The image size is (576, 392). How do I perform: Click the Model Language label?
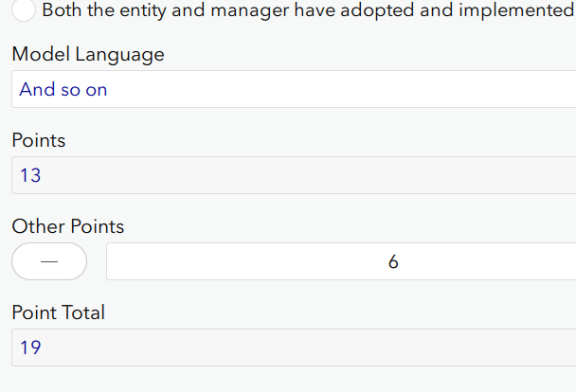pyautogui.click(x=88, y=55)
